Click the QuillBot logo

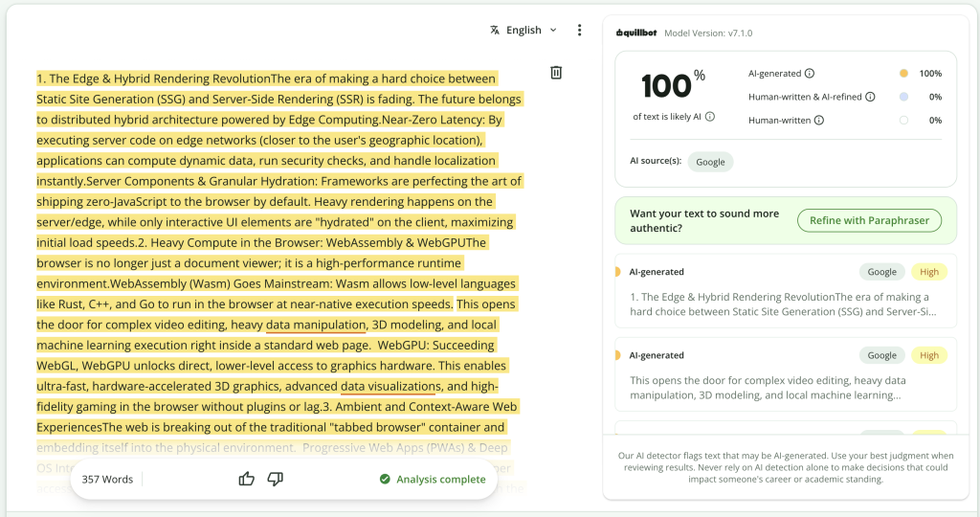click(x=636, y=34)
